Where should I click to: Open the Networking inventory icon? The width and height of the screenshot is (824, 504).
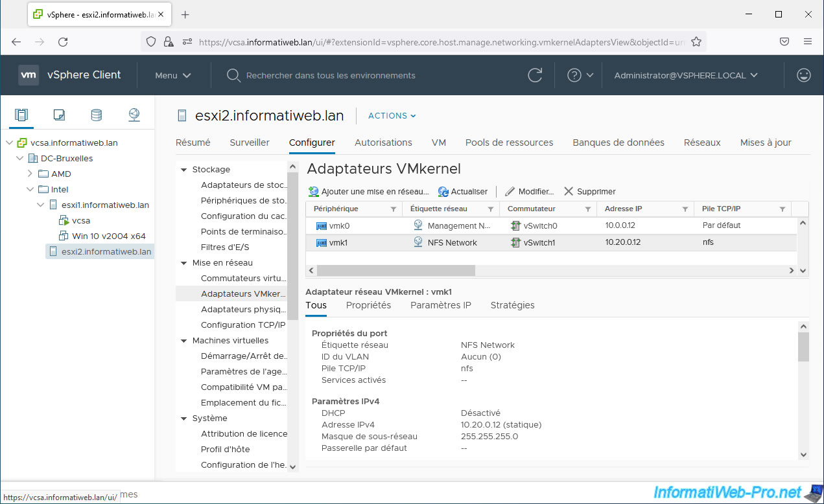(134, 115)
